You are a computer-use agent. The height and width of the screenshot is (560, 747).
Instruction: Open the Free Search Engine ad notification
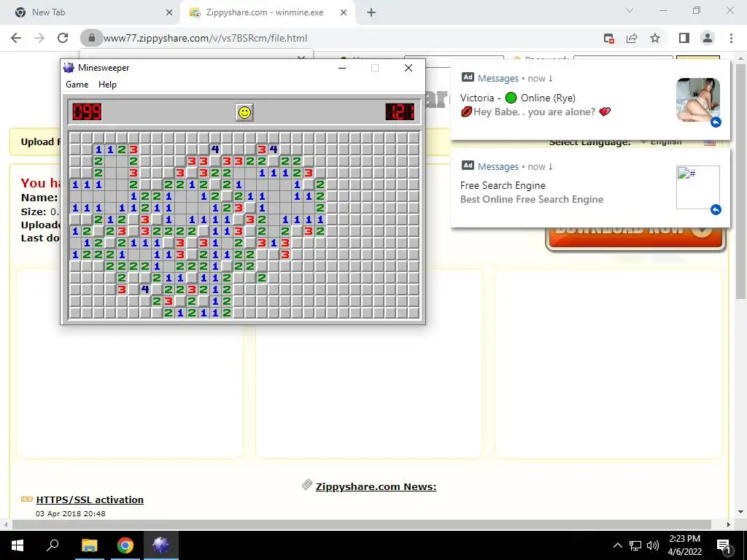(590, 187)
